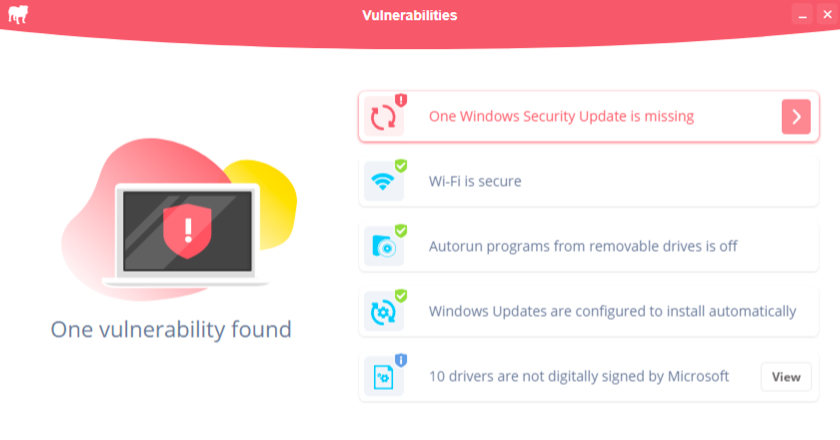The image size is (840, 440).
Task: Click the Autorun removable drive icon
Action: [x=382, y=247]
